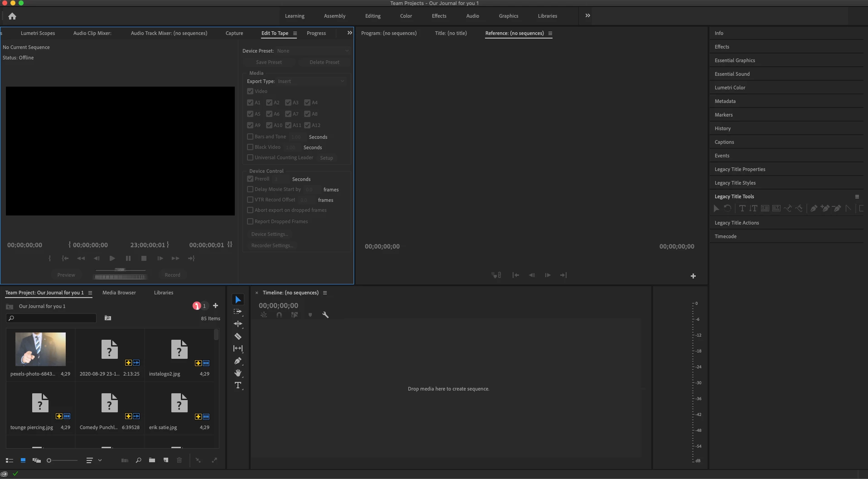The image size is (868, 479).
Task: Enable the Bars and Tone checkbox
Action: 250,137
